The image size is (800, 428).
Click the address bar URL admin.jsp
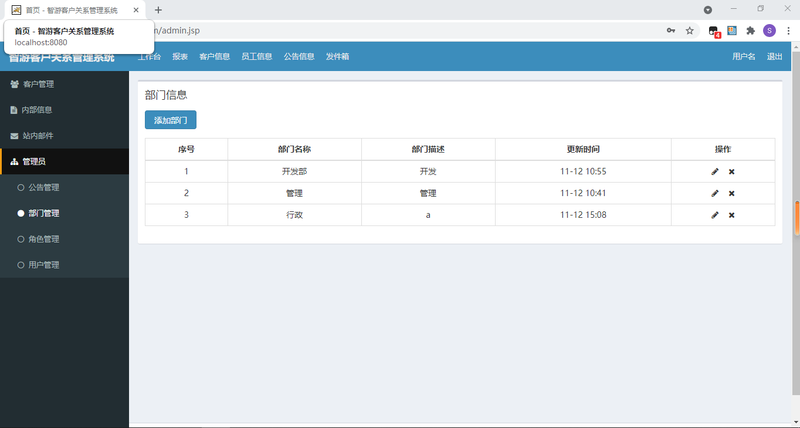[177, 31]
